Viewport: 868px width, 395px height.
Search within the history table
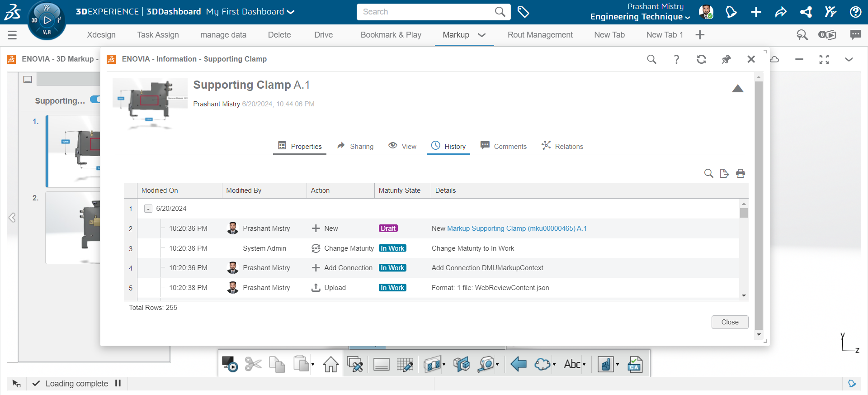(x=709, y=173)
